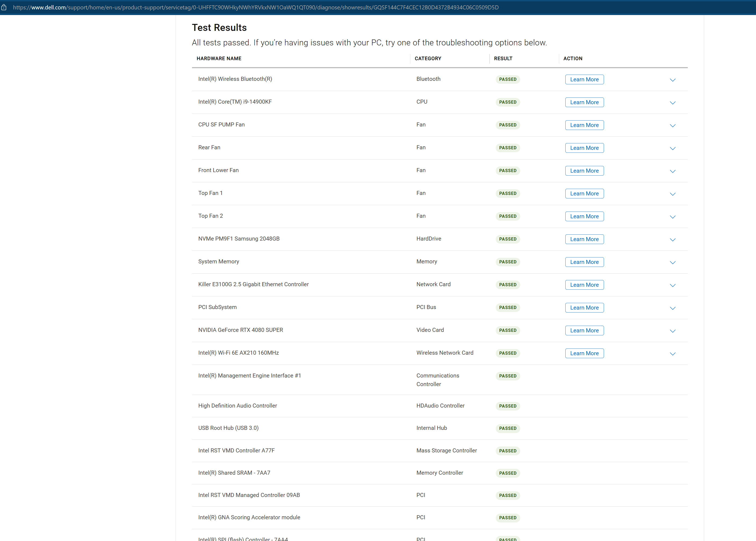Open Learn More for the Video Card row
The width and height of the screenshot is (756, 541).
[584, 331]
